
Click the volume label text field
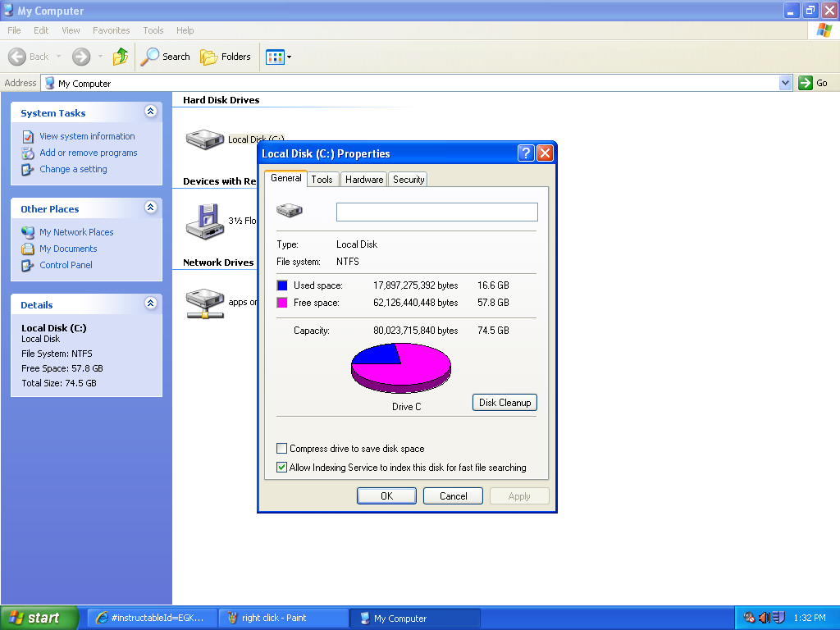pos(436,212)
